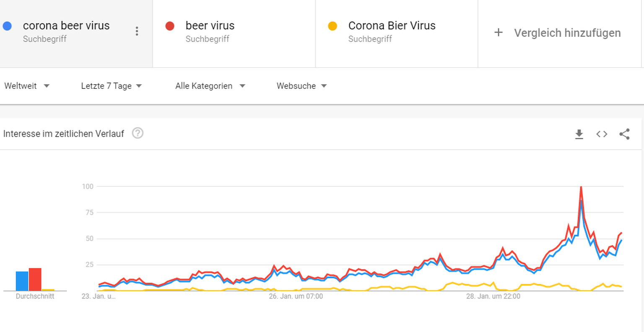Expand the Alle Kategorien dropdown

[210, 86]
